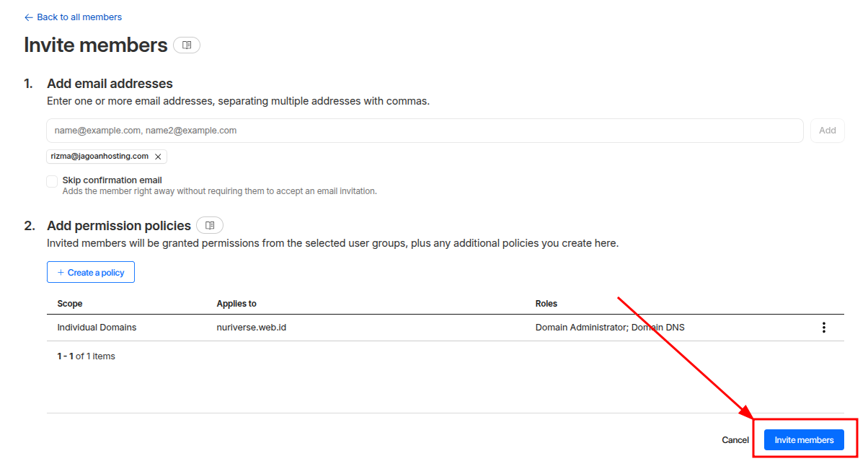868x469 pixels.
Task: Submit with the blue Invite members button
Action: pyautogui.click(x=803, y=440)
